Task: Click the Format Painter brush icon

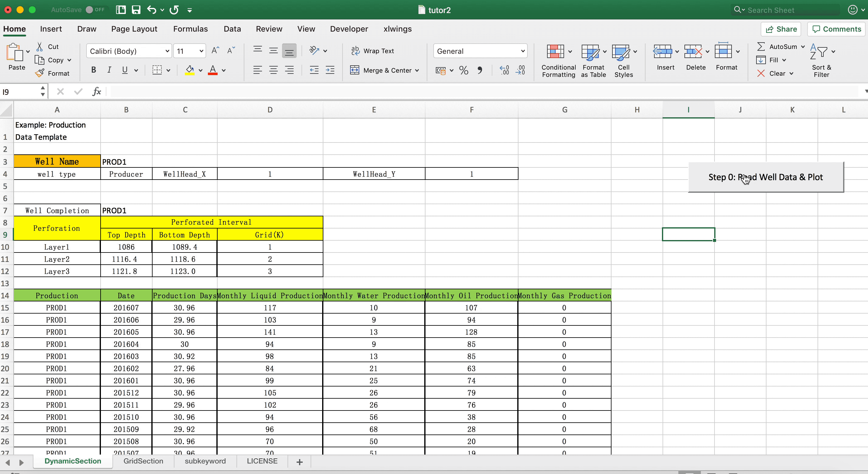Action: 40,73
